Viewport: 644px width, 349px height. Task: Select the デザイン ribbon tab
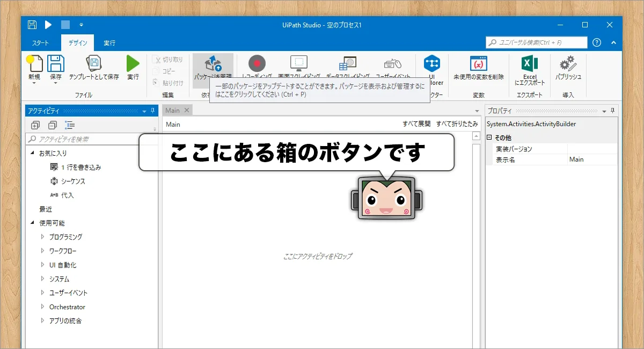pyautogui.click(x=77, y=43)
